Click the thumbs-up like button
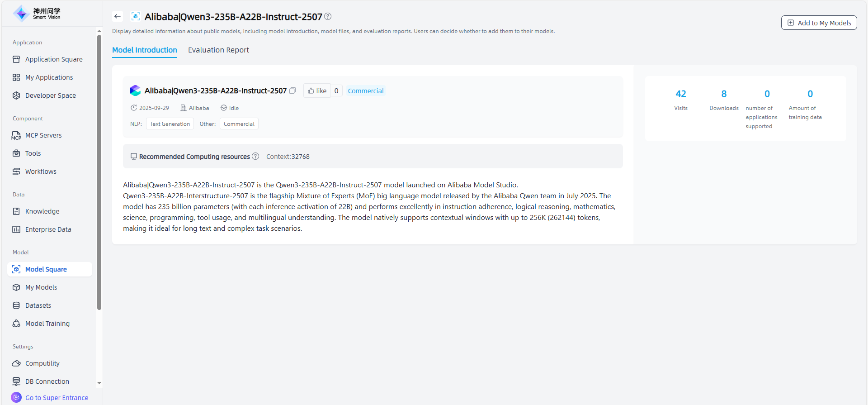This screenshot has width=868, height=405. (x=317, y=91)
